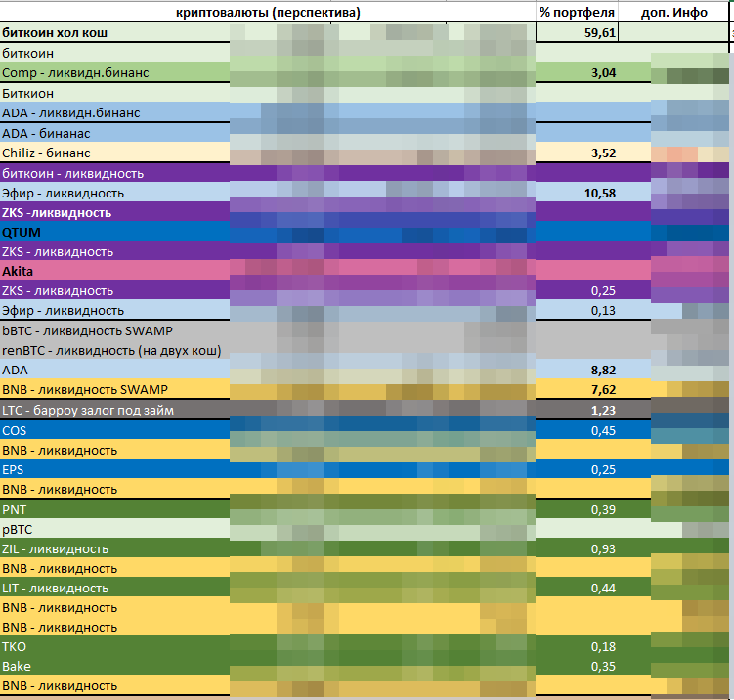
Task: Select the 'QTUM' cell
Action: pyautogui.click(x=22, y=233)
